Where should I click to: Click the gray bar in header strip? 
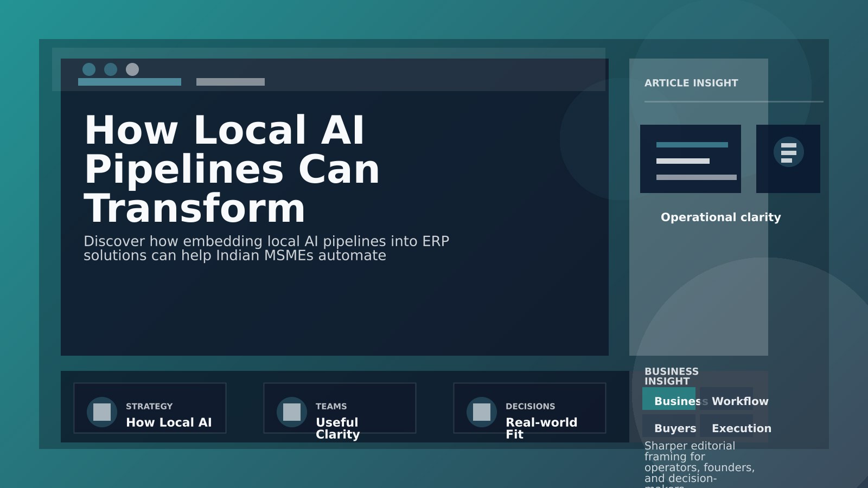[231, 82]
